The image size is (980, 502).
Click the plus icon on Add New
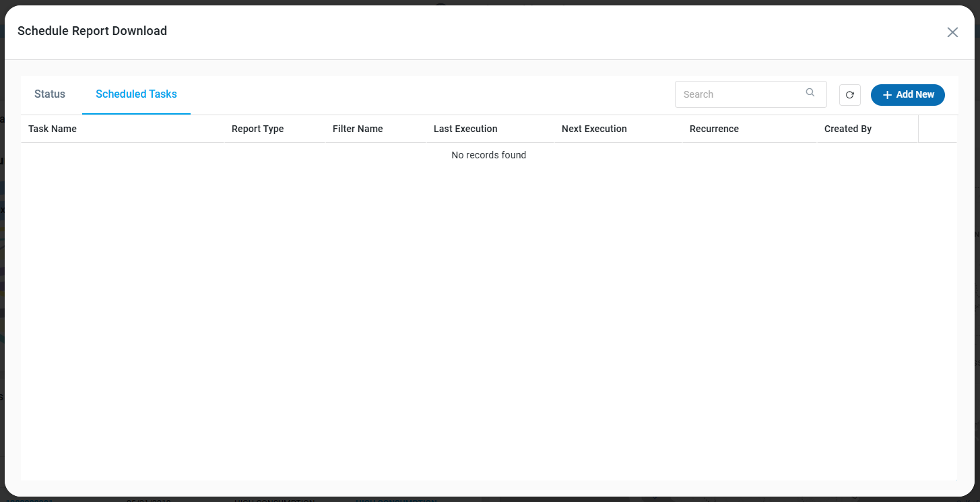pos(887,95)
